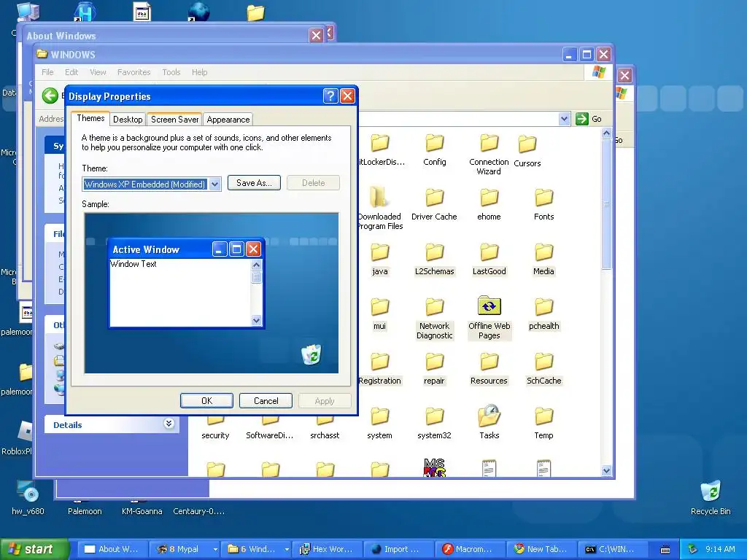Select the Downloaded Program Files folder
The image size is (747, 560).
379,208
